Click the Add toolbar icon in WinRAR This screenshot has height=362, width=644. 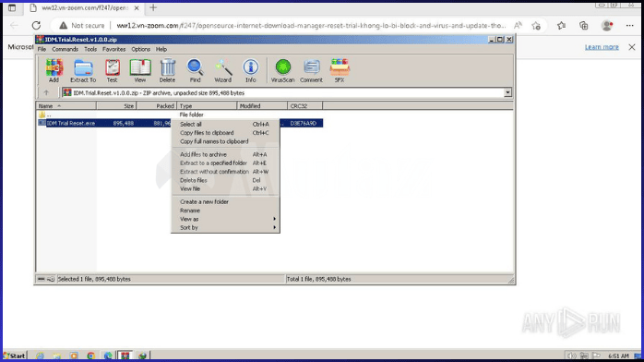[54, 71]
